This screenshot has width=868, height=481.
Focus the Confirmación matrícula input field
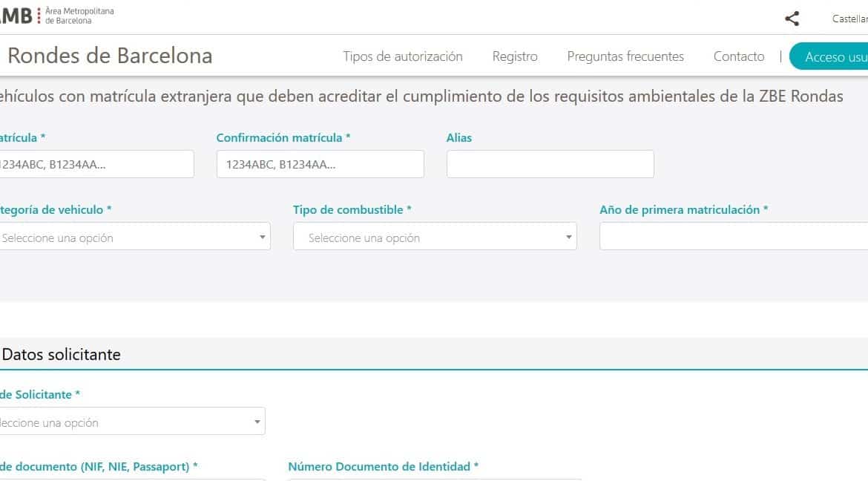click(320, 164)
